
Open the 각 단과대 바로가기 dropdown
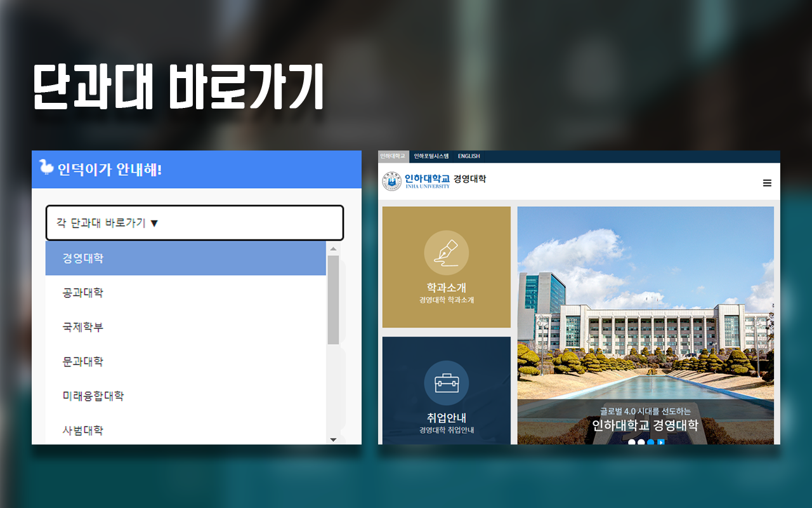point(194,223)
